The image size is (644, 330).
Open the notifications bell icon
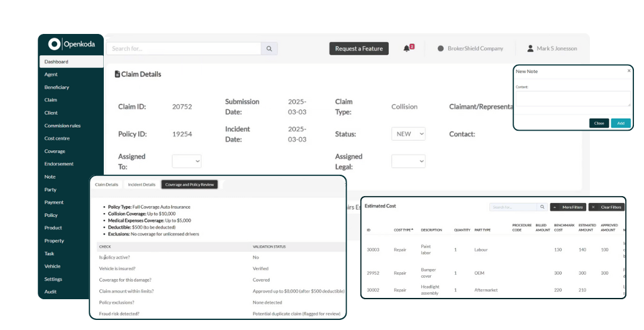point(407,48)
